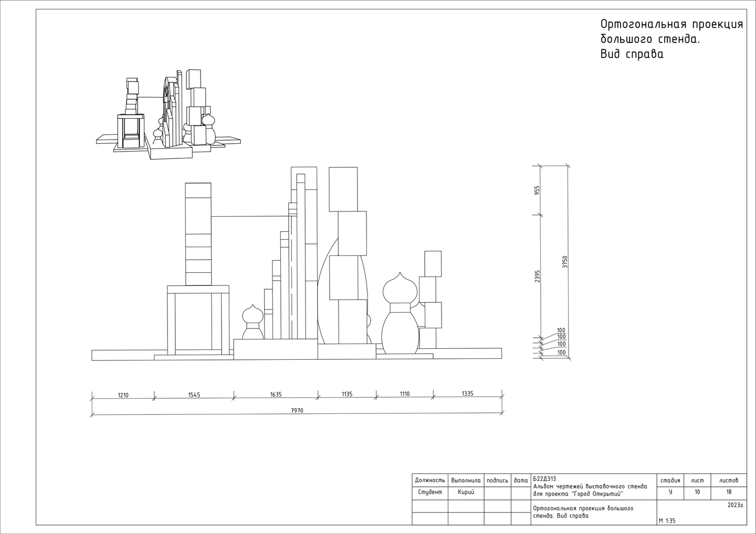Select the small isometric preview of the stand
Image resolution: width=756 pixels, height=534 pixels.
pos(169,113)
